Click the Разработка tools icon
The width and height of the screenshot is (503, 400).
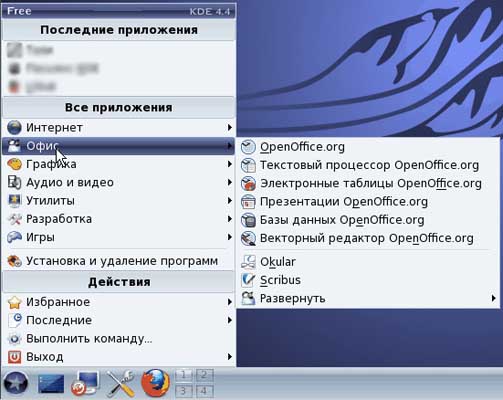pyautogui.click(x=14, y=219)
